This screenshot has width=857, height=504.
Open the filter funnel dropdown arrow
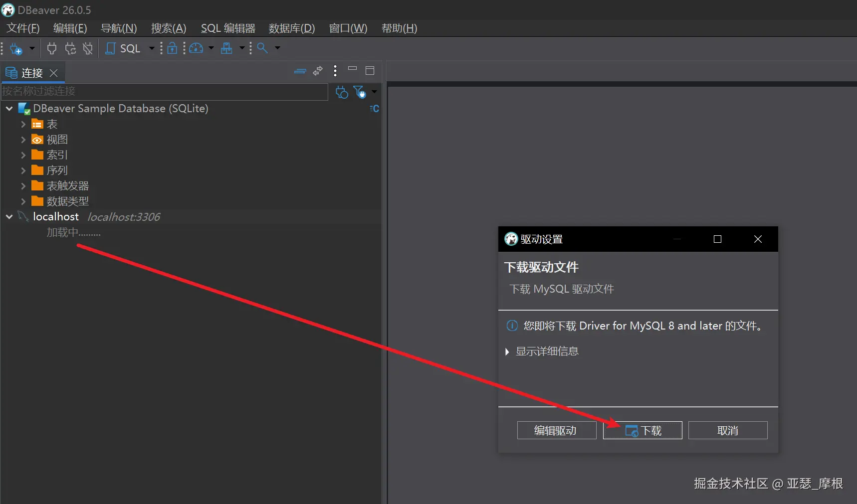pos(374,92)
